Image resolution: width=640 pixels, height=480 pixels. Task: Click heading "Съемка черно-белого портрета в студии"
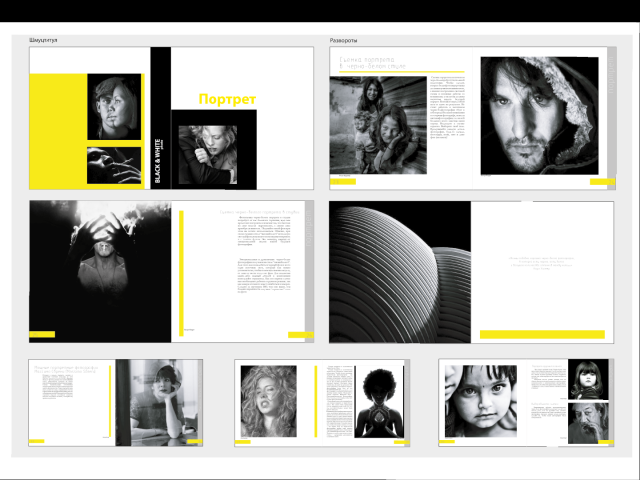(260, 212)
